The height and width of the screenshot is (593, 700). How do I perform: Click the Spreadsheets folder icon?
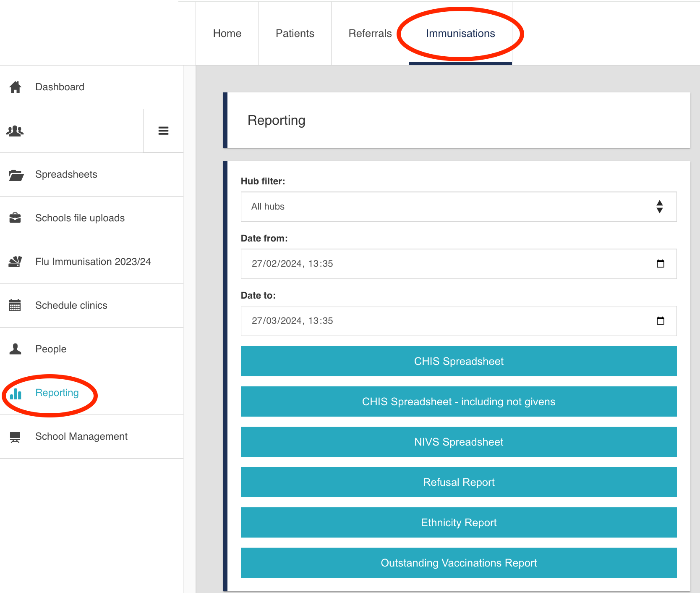pyautogui.click(x=16, y=175)
